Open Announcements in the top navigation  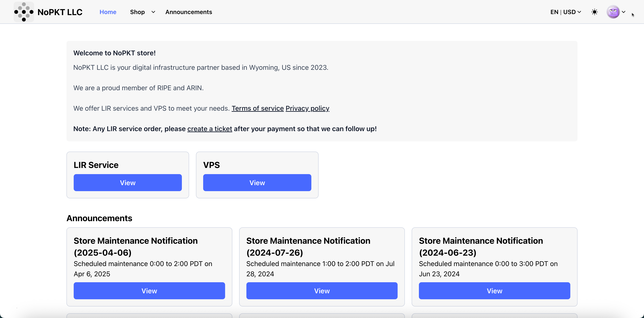(x=188, y=12)
